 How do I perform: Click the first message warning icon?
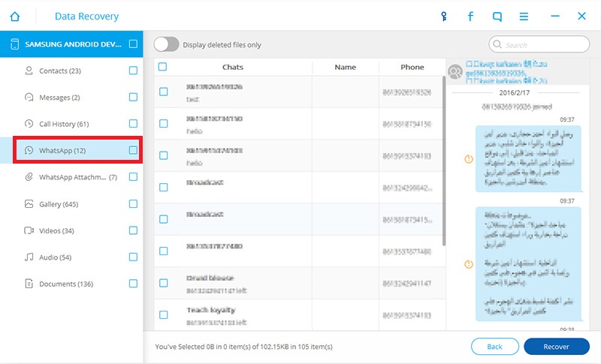pos(468,159)
